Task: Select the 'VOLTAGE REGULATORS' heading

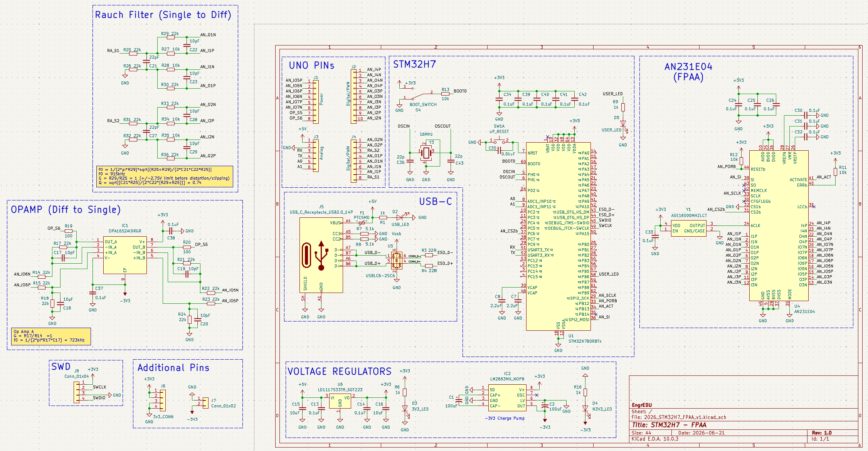Action: (x=340, y=372)
